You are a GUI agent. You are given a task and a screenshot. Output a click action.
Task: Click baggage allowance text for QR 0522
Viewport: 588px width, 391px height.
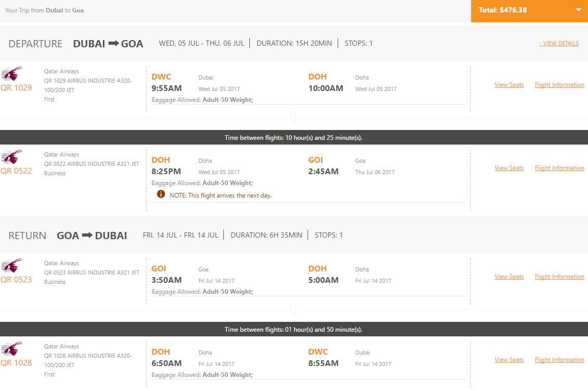coord(202,183)
